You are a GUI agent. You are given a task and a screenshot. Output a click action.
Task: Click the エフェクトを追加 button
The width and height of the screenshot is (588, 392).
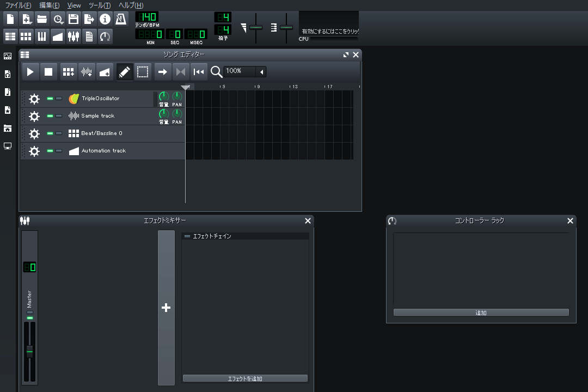tap(245, 378)
